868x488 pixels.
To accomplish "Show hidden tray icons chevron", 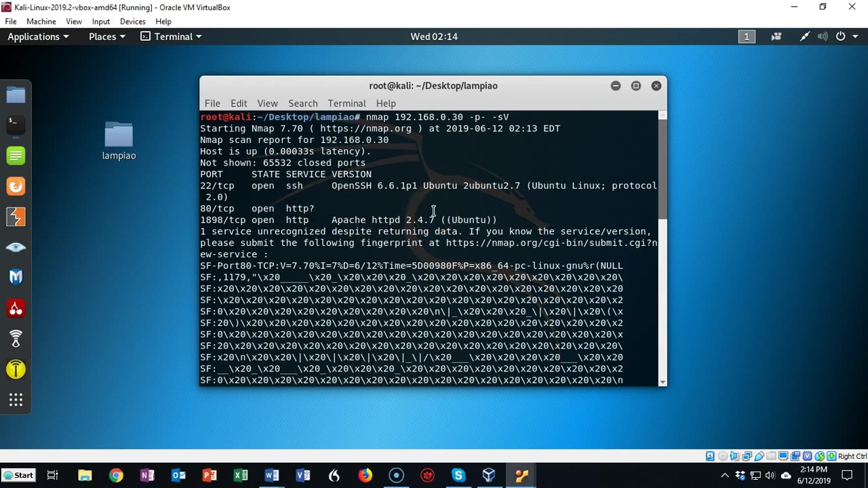I will coord(725,476).
